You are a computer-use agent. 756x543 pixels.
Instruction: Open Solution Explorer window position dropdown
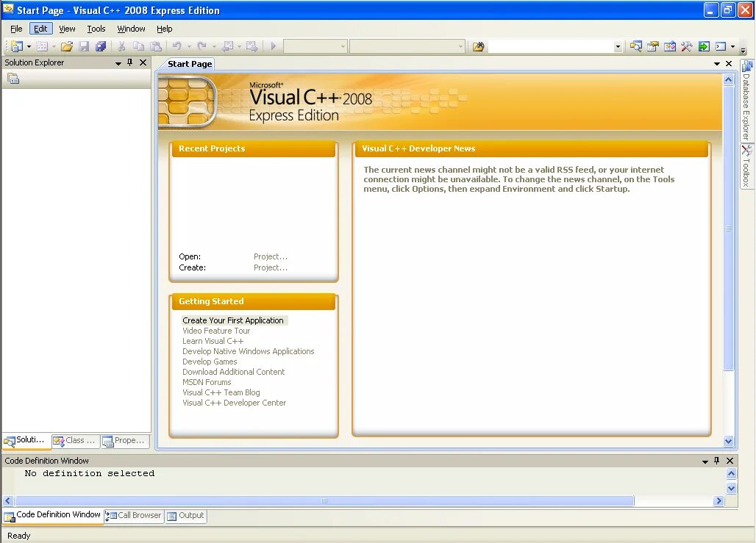tap(118, 63)
